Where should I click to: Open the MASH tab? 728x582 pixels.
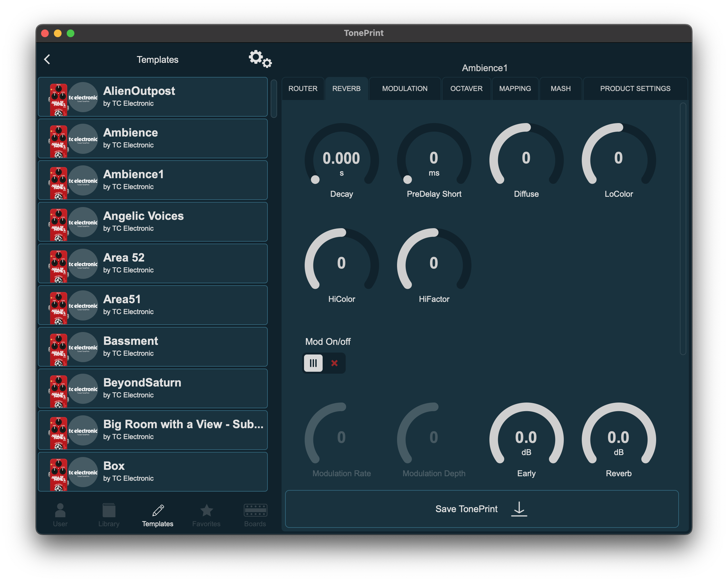[561, 88]
